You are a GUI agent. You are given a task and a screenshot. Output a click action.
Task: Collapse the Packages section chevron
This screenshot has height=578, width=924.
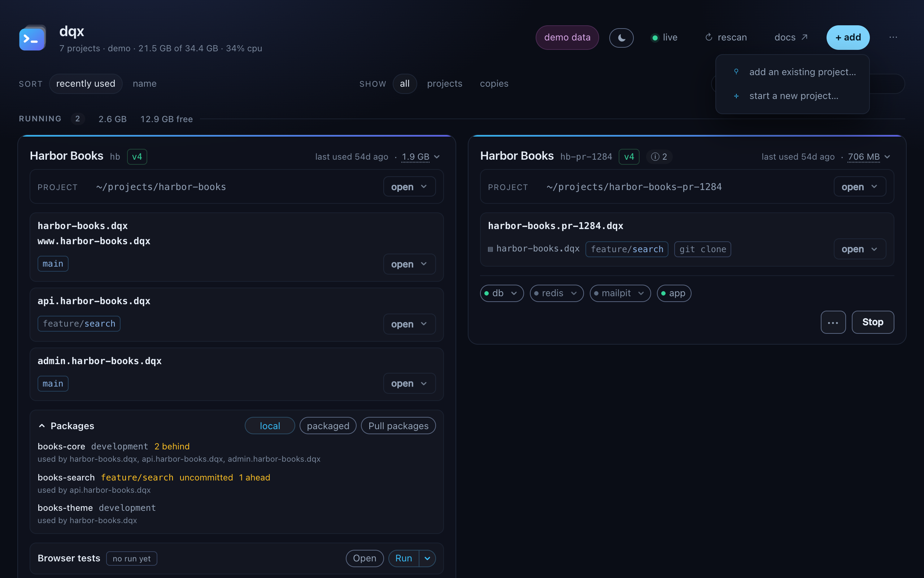[x=42, y=426]
